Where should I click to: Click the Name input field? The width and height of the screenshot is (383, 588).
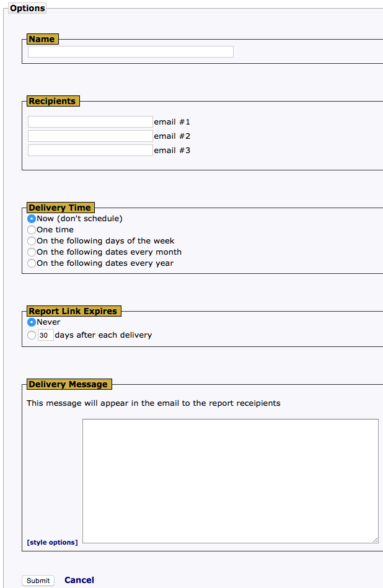click(x=131, y=52)
